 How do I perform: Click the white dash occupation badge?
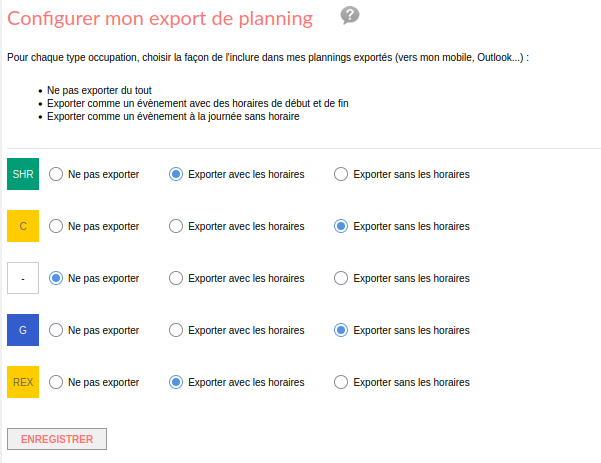(23, 278)
